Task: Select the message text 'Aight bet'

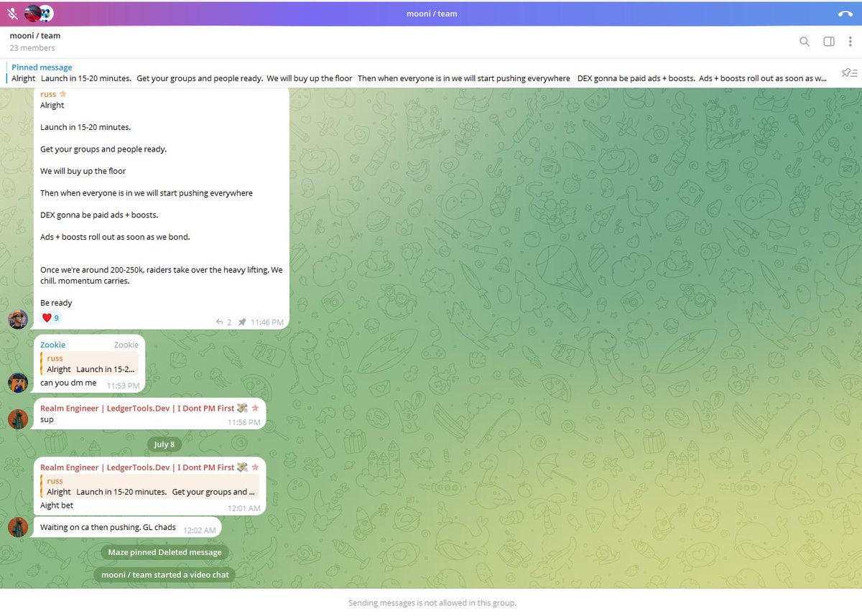Action: 57,505
